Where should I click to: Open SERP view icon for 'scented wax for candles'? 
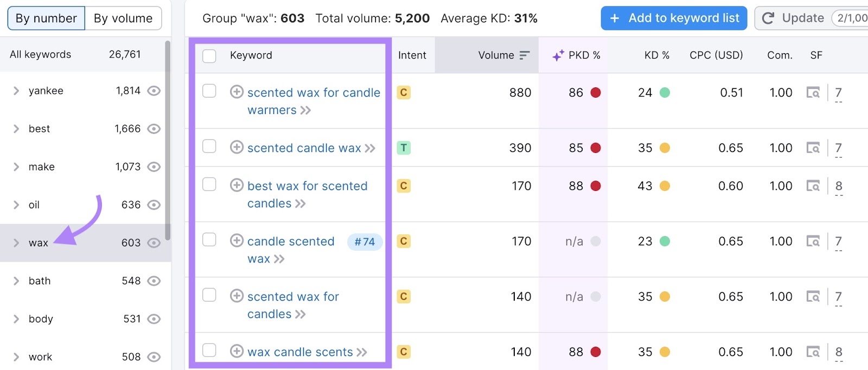tap(813, 297)
